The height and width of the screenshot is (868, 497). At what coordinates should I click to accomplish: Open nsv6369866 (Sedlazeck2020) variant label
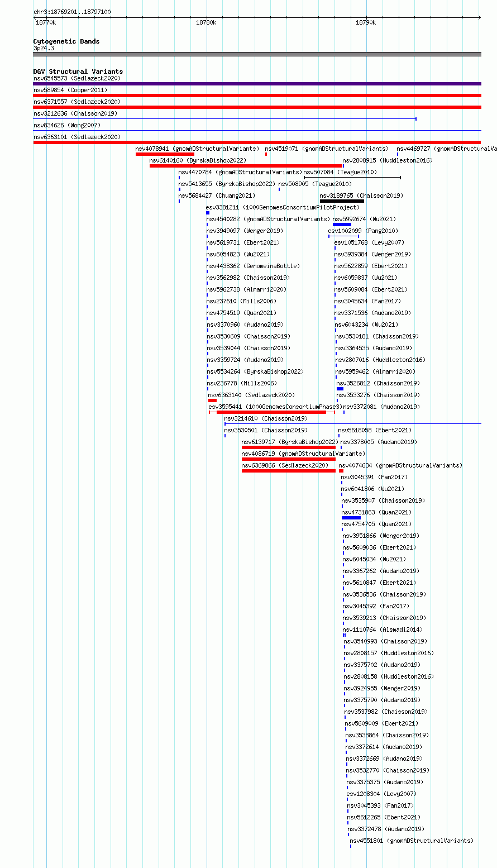[285, 465]
